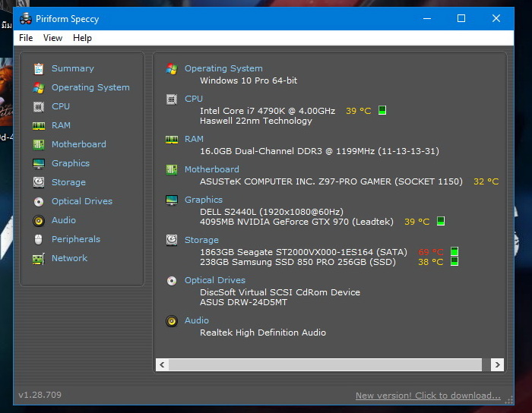Click the CPU chip icon in sidebar
Screen dimensions: 532x413
click(38, 106)
